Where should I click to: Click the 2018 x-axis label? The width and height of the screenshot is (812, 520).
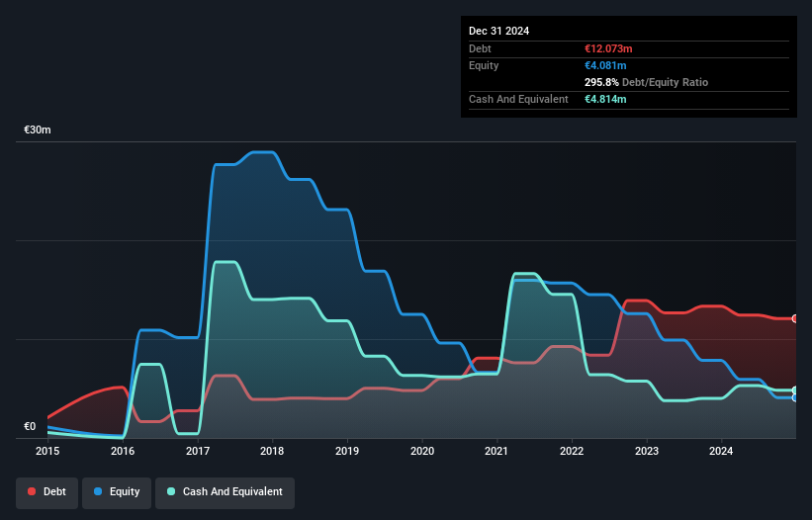[x=272, y=451]
